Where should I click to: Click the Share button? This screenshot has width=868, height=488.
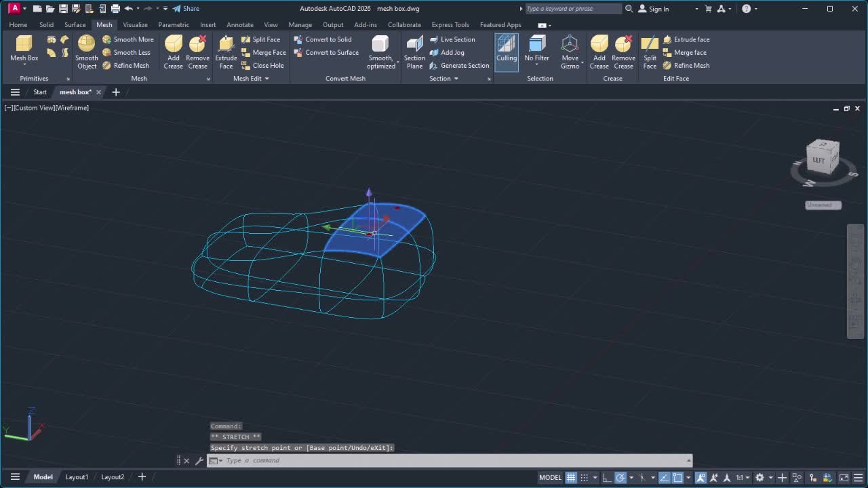[x=186, y=9]
